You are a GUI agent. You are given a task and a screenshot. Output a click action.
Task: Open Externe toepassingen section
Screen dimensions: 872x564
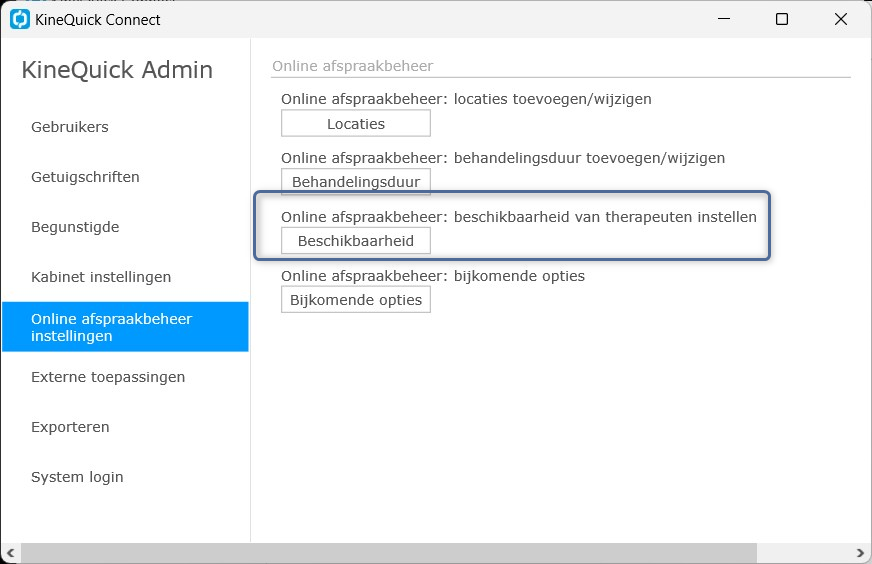click(x=108, y=377)
